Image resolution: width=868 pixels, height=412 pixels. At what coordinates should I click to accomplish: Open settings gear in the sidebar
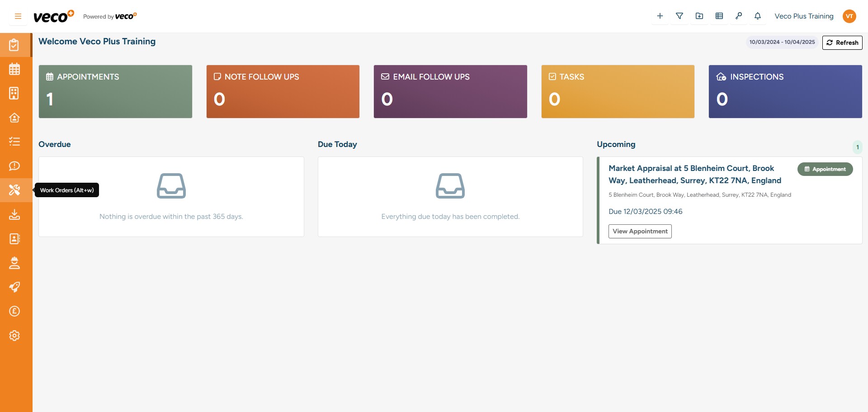tap(14, 336)
